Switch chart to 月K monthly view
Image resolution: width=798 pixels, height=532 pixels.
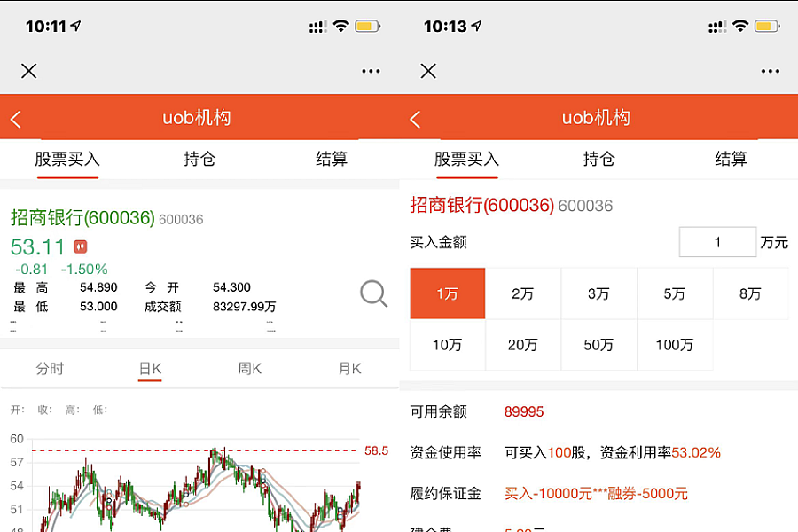click(x=349, y=369)
